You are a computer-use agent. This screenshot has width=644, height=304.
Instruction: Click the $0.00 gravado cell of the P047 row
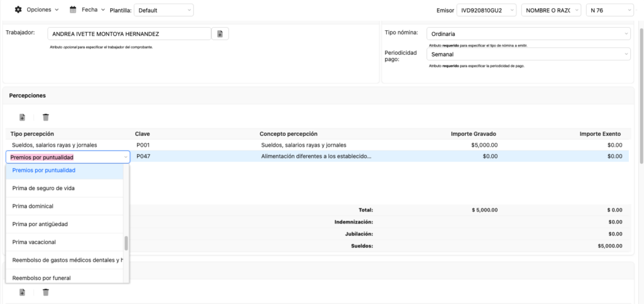click(x=491, y=156)
